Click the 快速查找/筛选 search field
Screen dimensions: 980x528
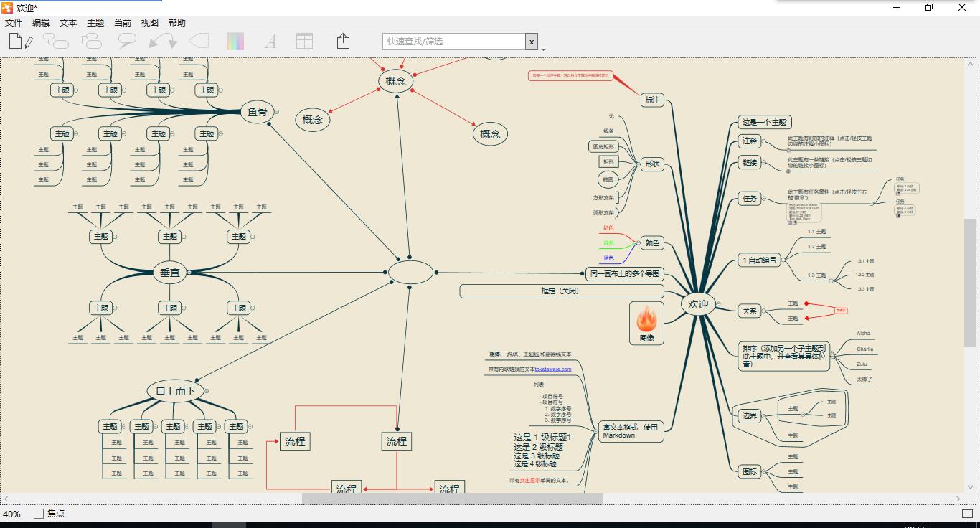pos(454,42)
